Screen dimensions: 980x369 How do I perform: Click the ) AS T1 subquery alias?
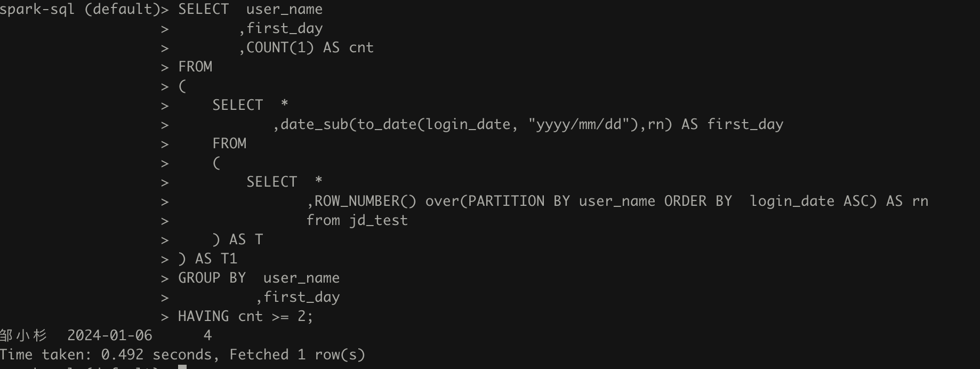tap(207, 259)
